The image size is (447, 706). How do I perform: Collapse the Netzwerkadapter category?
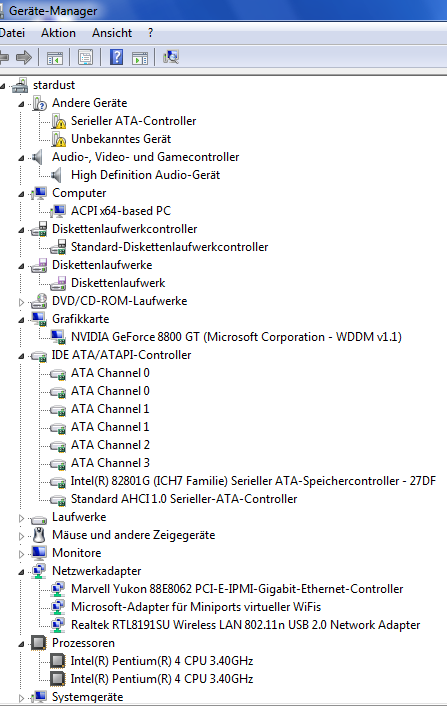coord(21,572)
